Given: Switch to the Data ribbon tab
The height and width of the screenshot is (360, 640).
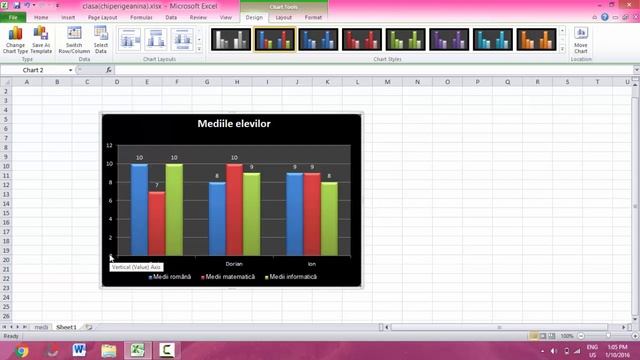Looking at the screenshot, I should (171, 18).
